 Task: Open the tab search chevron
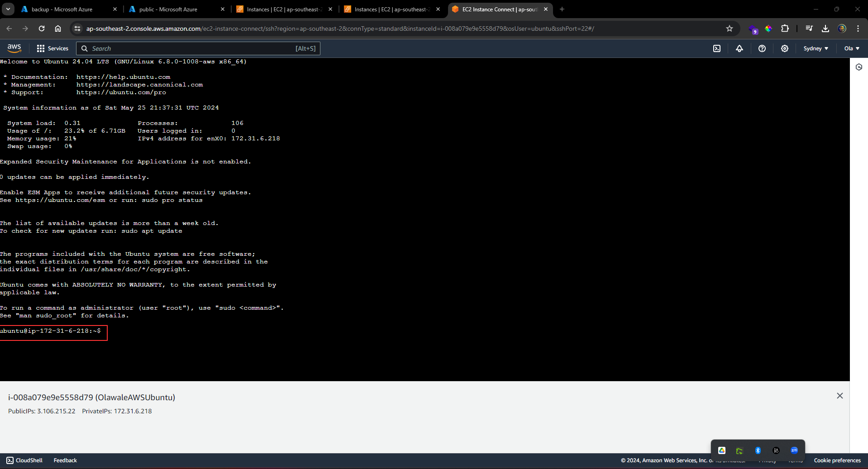(8, 9)
